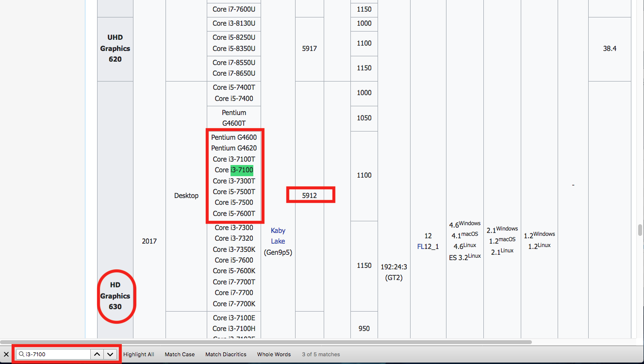
Task: Toggle Match Diacritics option
Action: point(226,354)
